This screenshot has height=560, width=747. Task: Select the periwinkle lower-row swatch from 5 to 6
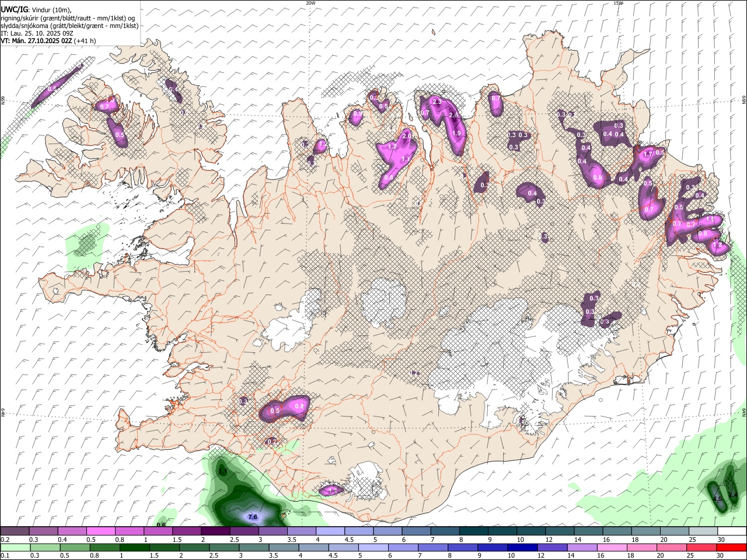pos(373,548)
